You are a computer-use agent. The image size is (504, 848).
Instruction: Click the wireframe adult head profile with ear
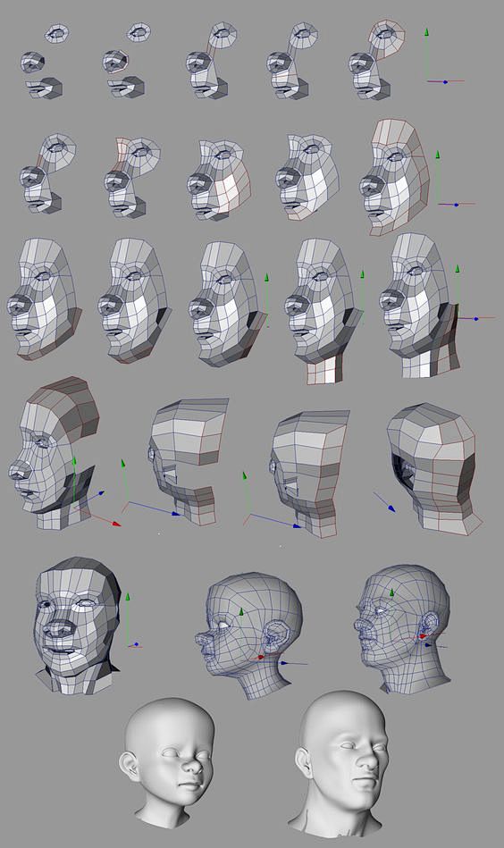403,629
